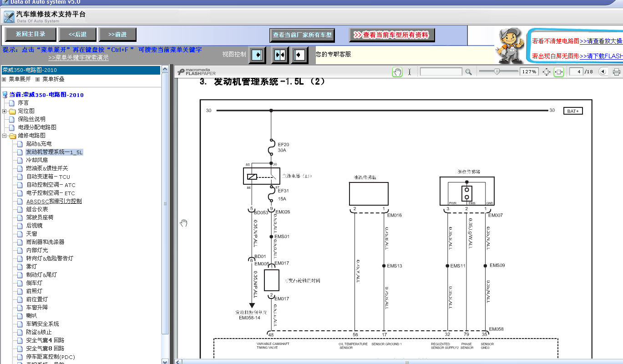Open 车辆安全系统 diagram

click(42, 324)
